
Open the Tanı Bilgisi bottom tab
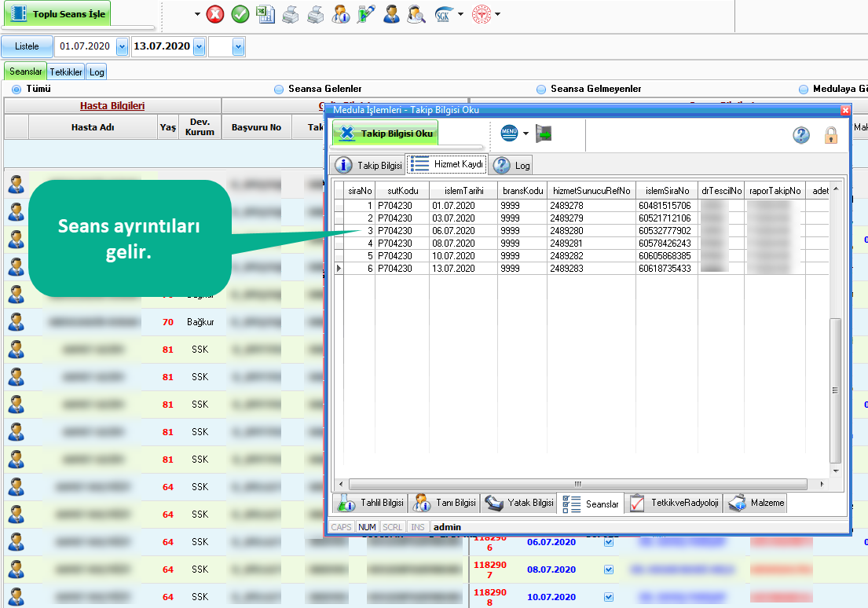tap(445, 503)
